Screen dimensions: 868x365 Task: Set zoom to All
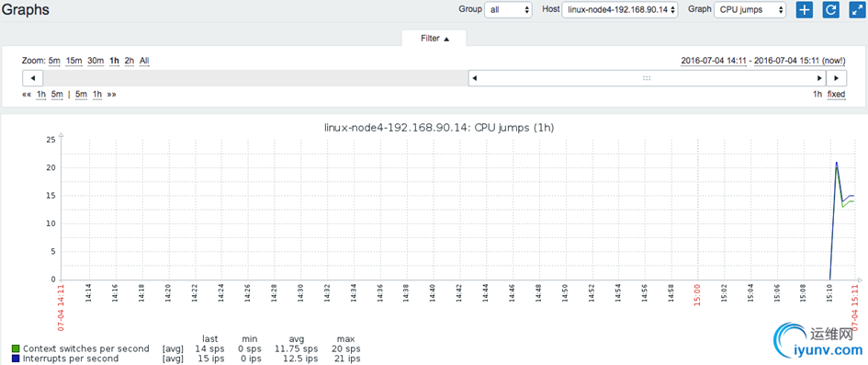144,61
